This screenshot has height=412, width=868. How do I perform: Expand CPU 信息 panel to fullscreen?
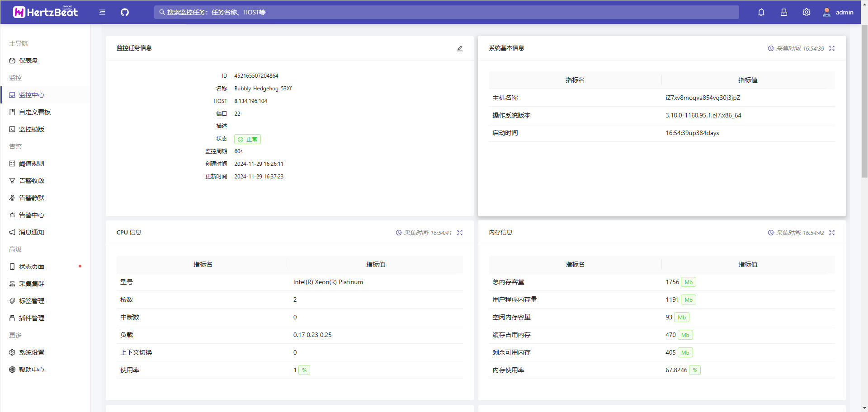[460, 233]
